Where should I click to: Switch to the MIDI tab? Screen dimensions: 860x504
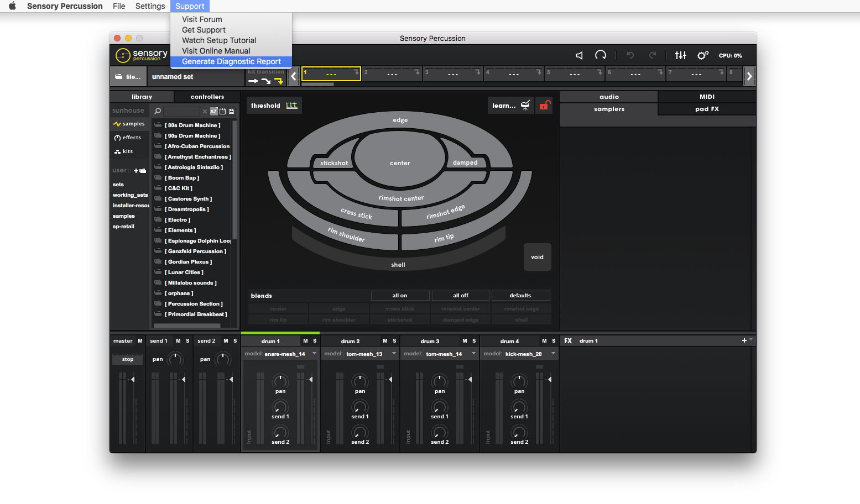point(707,97)
